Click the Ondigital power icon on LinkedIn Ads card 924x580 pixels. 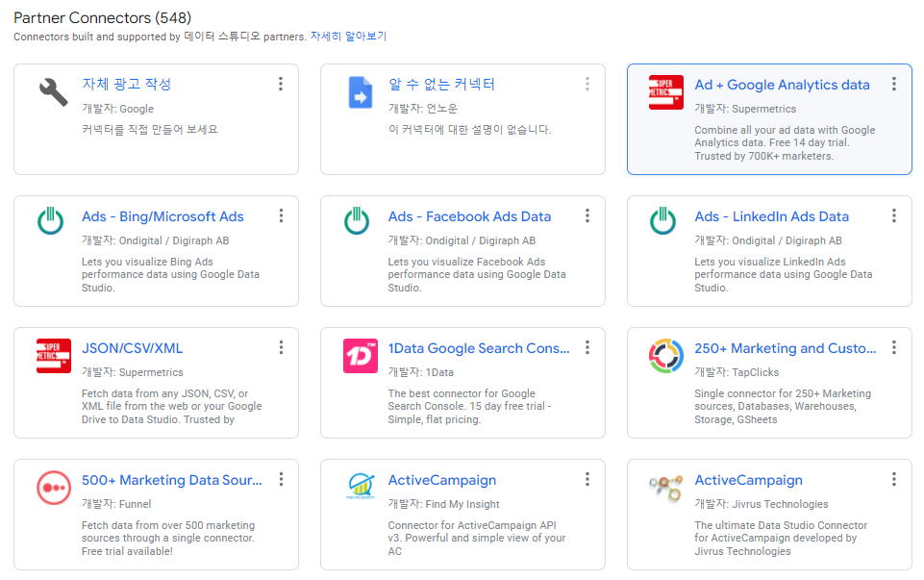(662, 221)
